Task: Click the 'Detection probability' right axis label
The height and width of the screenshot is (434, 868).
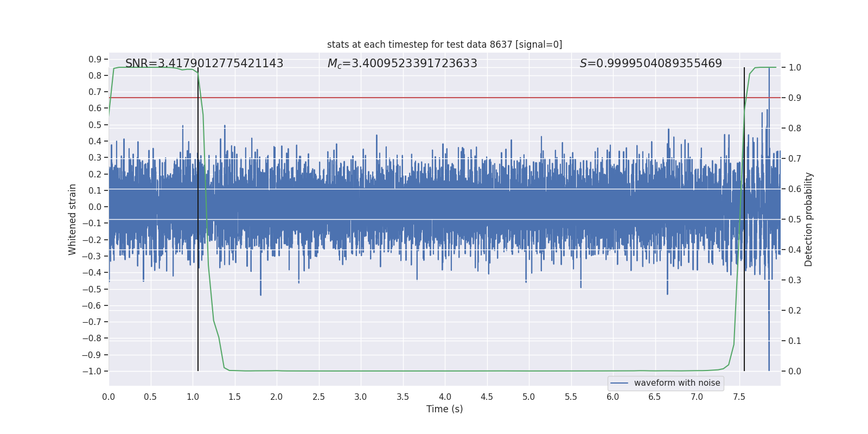Action: point(808,219)
